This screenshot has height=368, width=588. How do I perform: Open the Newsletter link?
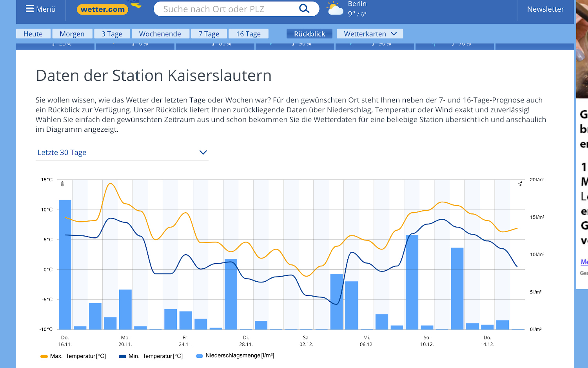click(x=545, y=9)
